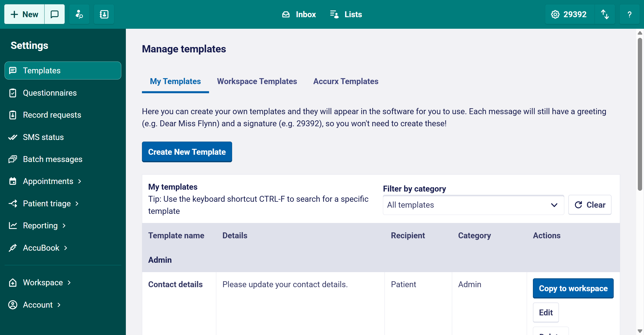
Task: Edit the Contact details template
Action: [x=546, y=312]
